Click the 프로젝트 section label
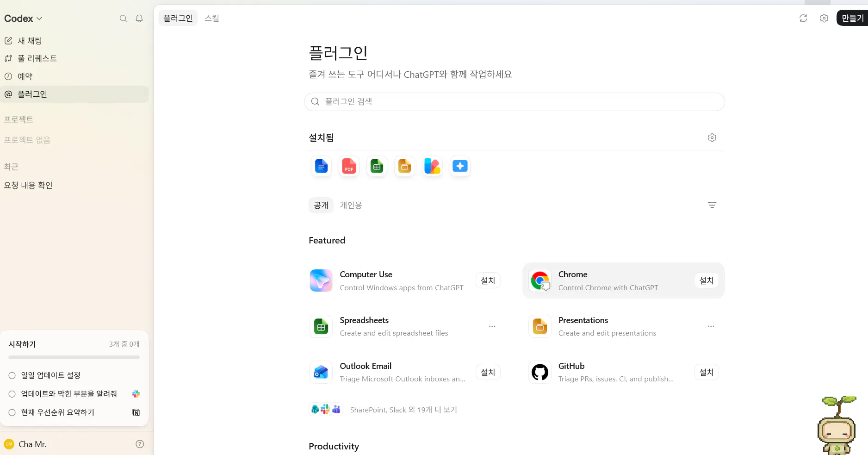 click(x=19, y=119)
